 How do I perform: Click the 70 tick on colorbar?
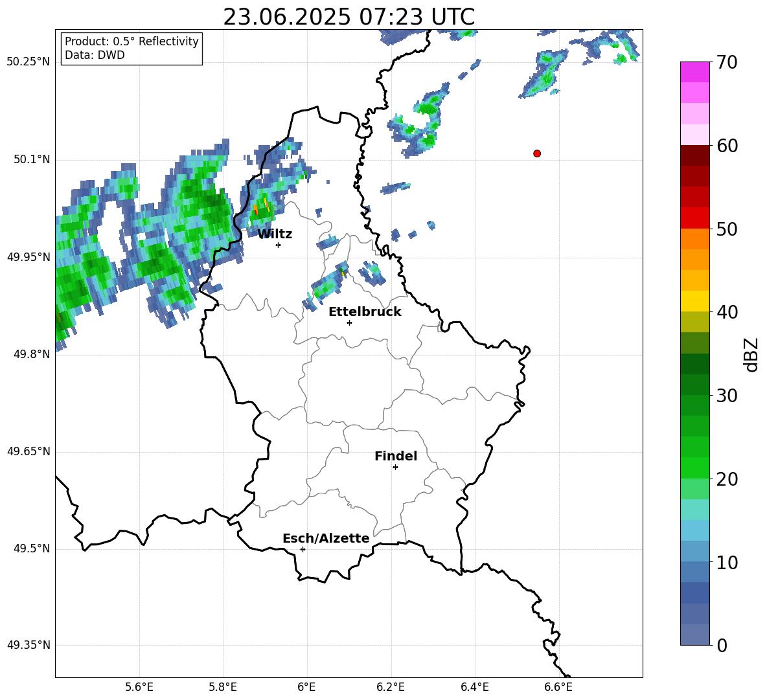click(727, 63)
